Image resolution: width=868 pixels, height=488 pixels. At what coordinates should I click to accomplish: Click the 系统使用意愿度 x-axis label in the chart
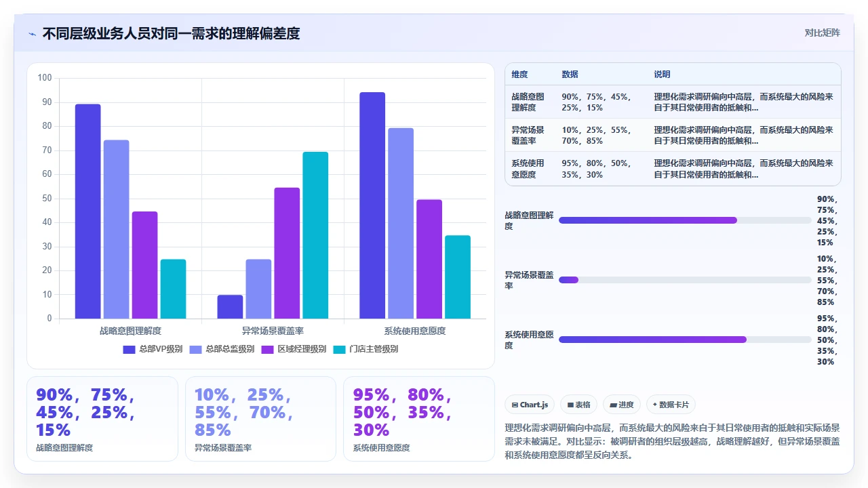(x=415, y=331)
